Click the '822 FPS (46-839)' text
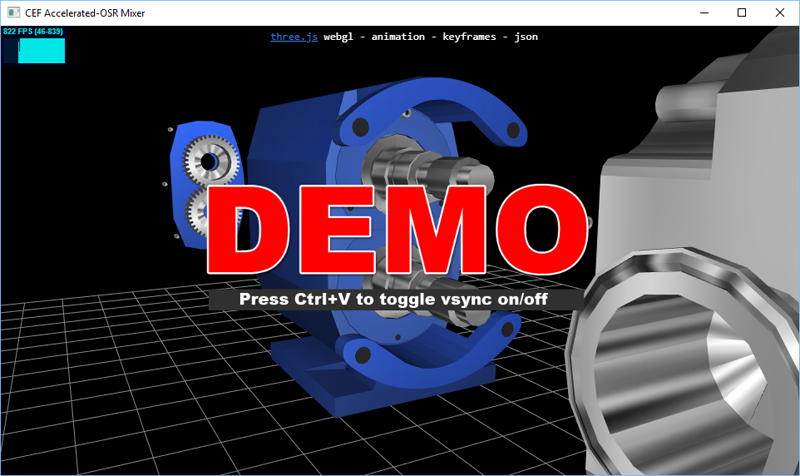 tap(33, 32)
